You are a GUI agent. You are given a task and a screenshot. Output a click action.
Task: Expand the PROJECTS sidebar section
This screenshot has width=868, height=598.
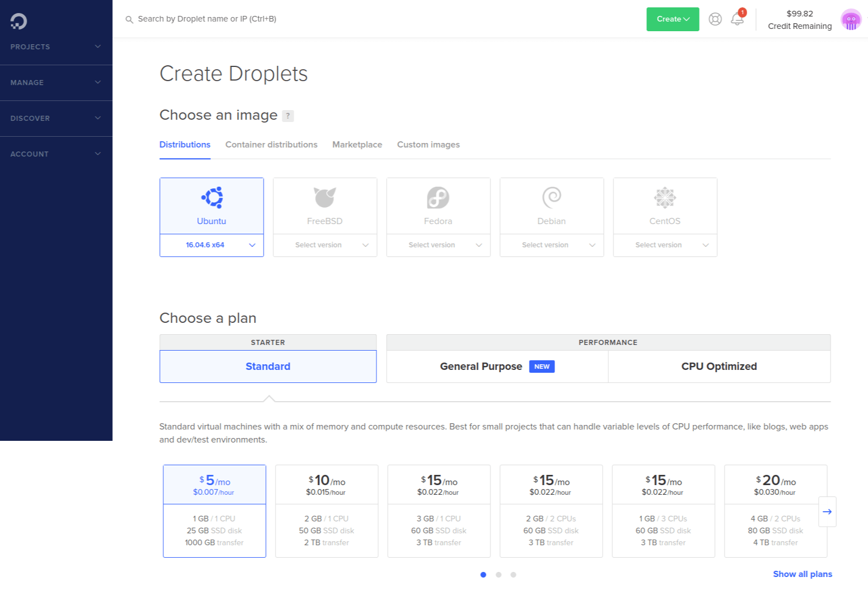pyautogui.click(x=56, y=47)
